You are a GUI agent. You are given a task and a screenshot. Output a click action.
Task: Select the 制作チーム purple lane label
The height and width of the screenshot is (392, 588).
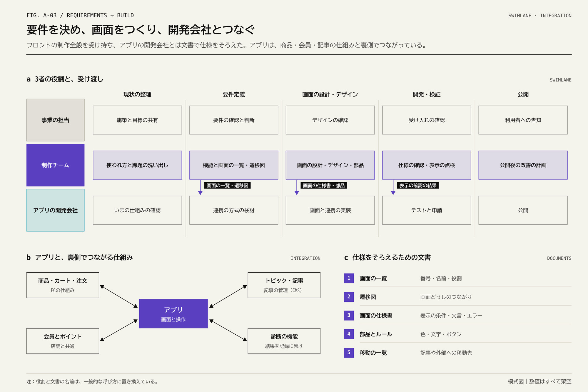click(x=55, y=165)
